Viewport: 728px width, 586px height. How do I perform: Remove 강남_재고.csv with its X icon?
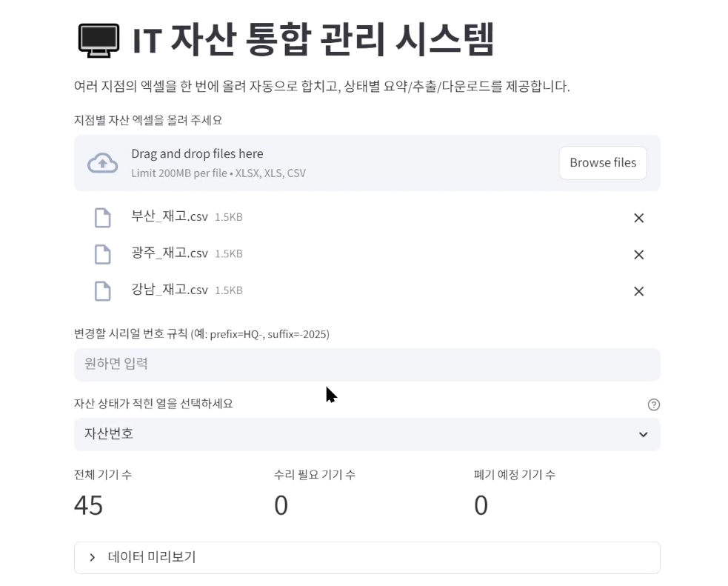(638, 291)
